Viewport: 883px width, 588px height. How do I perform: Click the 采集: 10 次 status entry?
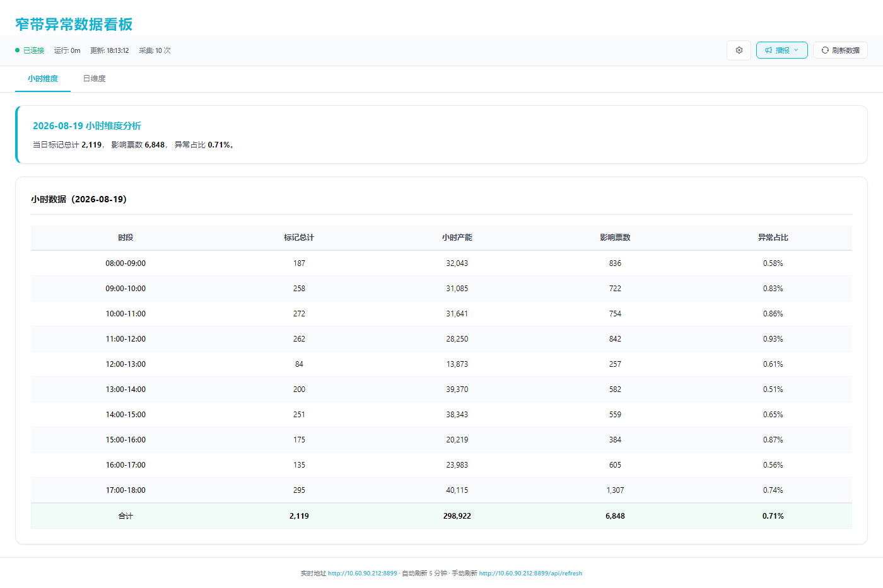pos(155,50)
